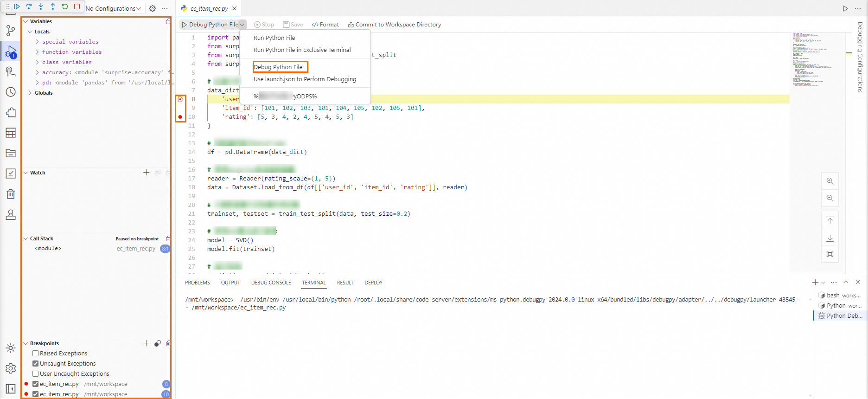Toggle breakpoint dot on line 10 gutter
The height and width of the screenshot is (399, 868).
(180, 117)
